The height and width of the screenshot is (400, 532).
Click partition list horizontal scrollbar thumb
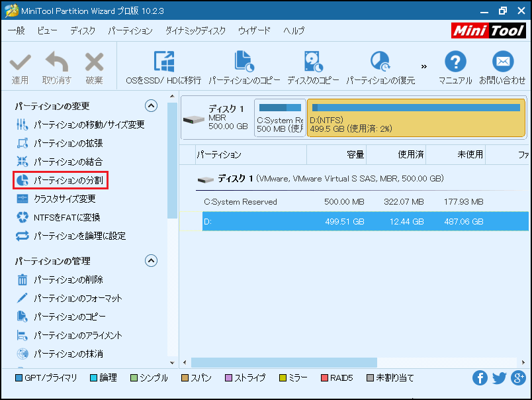(x=284, y=362)
